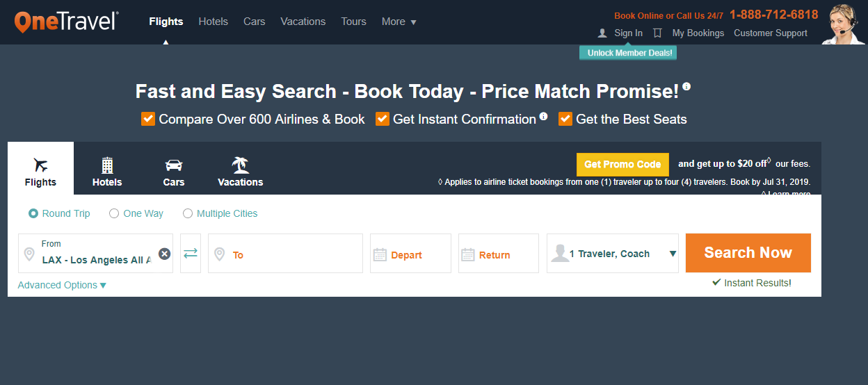The height and width of the screenshot is (385, 868).
Task: Click the bookmark icon beside My Bookings
Action: pyautogui.click(x=657, y=33)
